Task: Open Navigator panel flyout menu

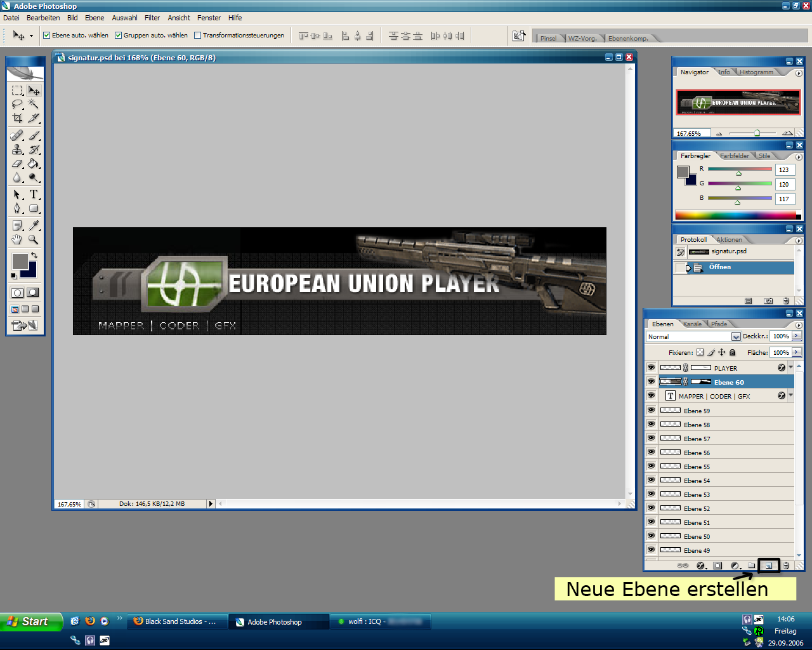Action: click(799, 73)
